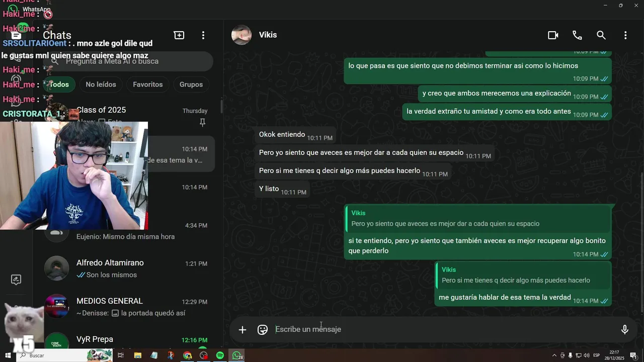Open the Alfredo Altamirano chat
Image resolution: width=644 pixels, height=362 pixels.
click(126, 268)
